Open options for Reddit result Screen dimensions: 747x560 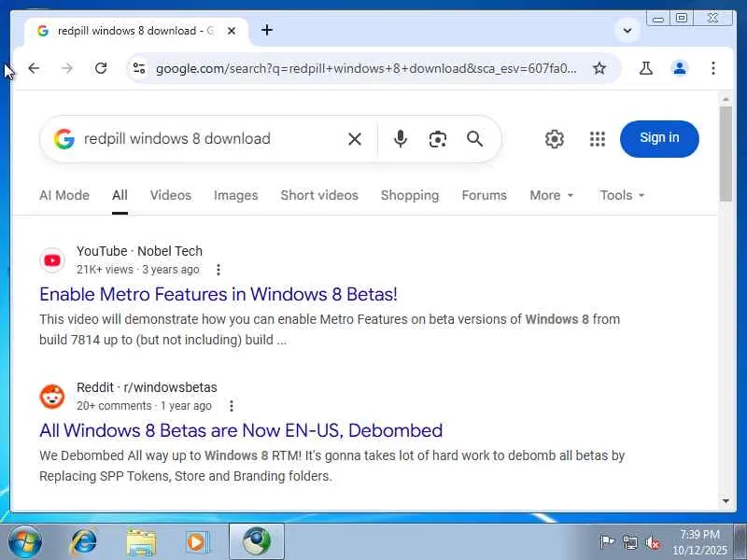(232, 406)
